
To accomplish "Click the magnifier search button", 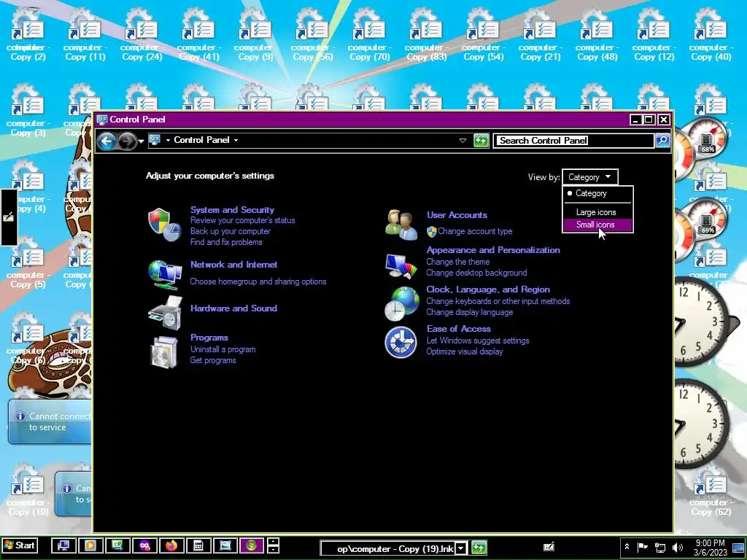I will 662,141.
